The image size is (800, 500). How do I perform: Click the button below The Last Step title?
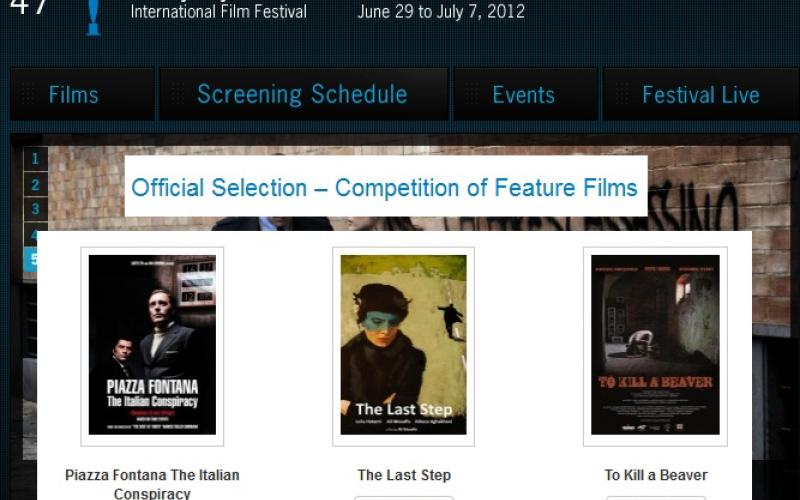404,497
